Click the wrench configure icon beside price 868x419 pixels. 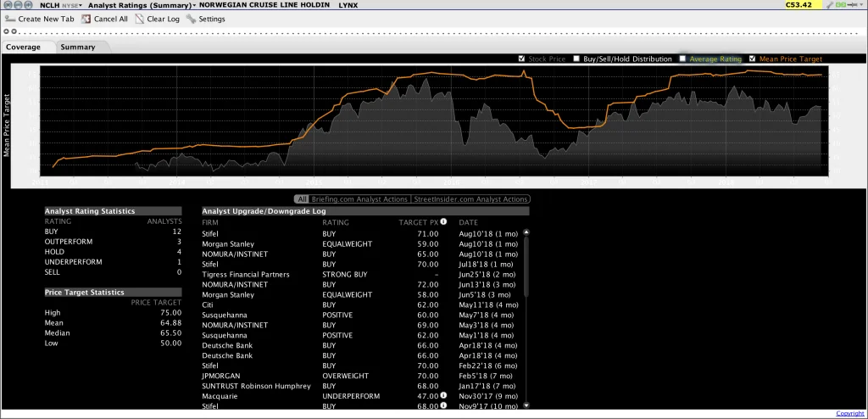[830, 5]
